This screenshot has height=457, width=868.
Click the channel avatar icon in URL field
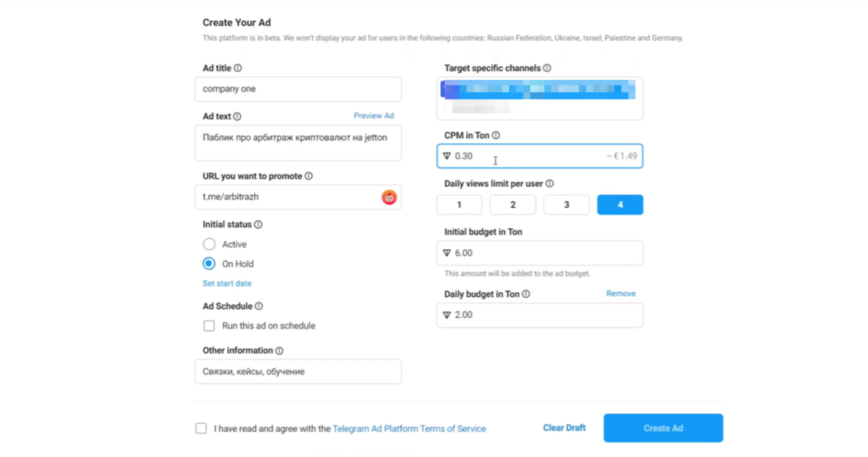point(389,198)
